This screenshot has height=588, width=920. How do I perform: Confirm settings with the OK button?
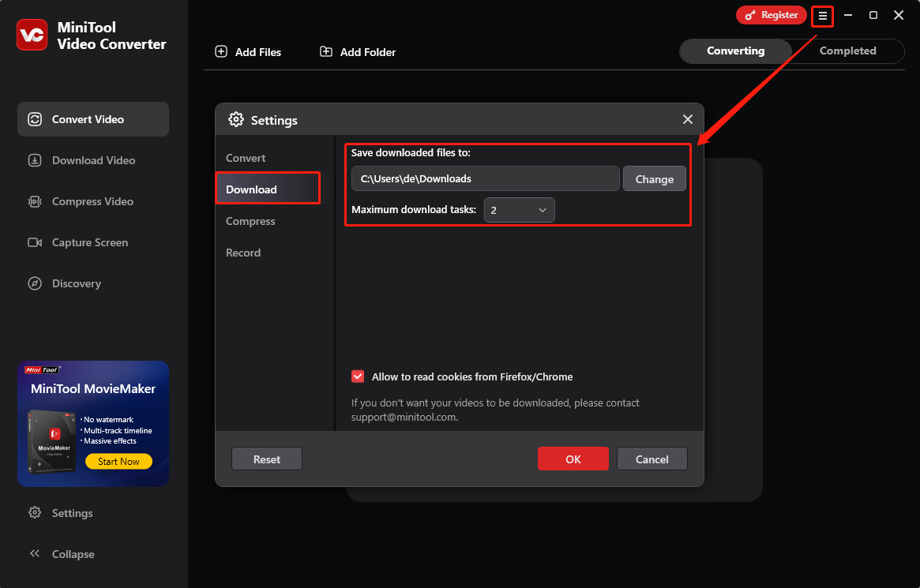point(573,459)
